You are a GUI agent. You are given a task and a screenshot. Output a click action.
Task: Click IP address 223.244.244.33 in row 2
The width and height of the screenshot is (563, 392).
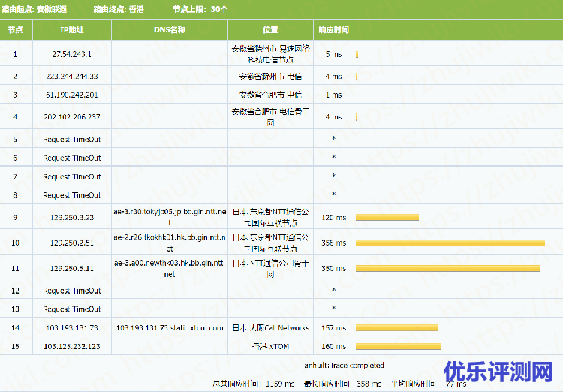pos(71,76)
